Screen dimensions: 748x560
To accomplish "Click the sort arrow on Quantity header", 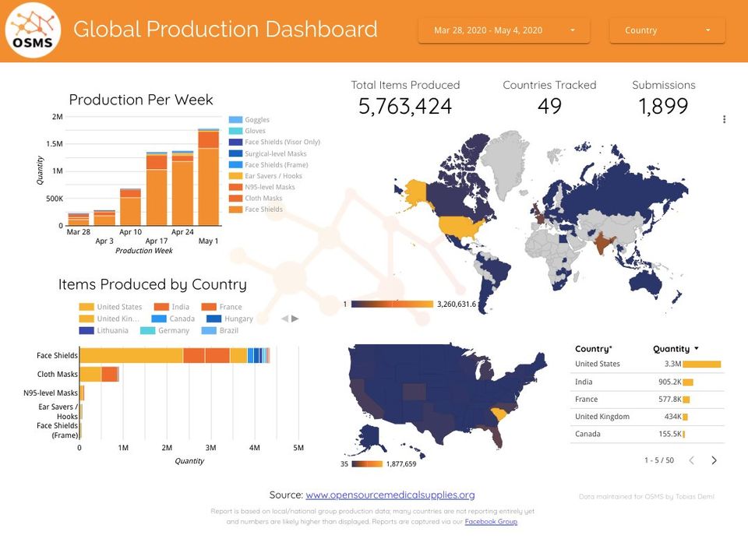I will [x=694, y=348].
